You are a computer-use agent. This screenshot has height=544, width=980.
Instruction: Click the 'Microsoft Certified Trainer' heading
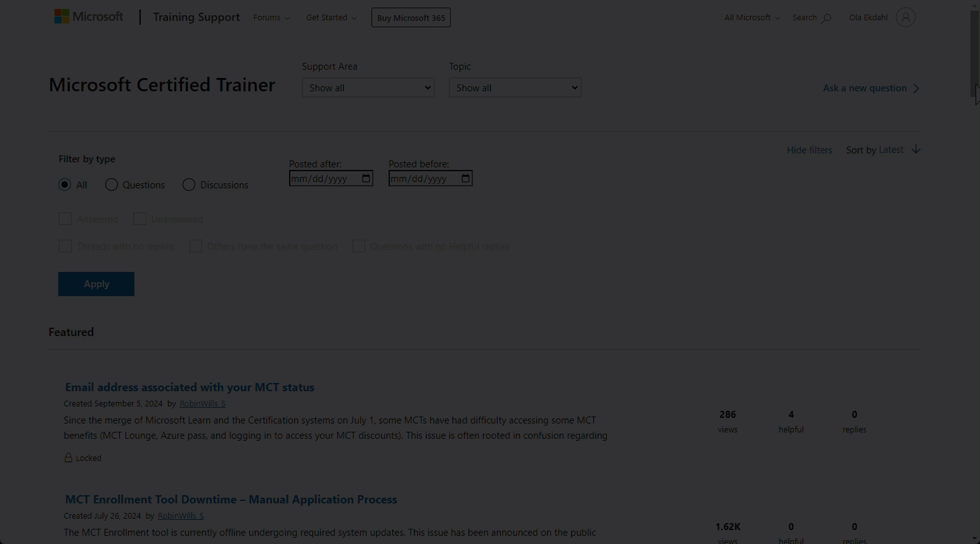coord(162,85)
